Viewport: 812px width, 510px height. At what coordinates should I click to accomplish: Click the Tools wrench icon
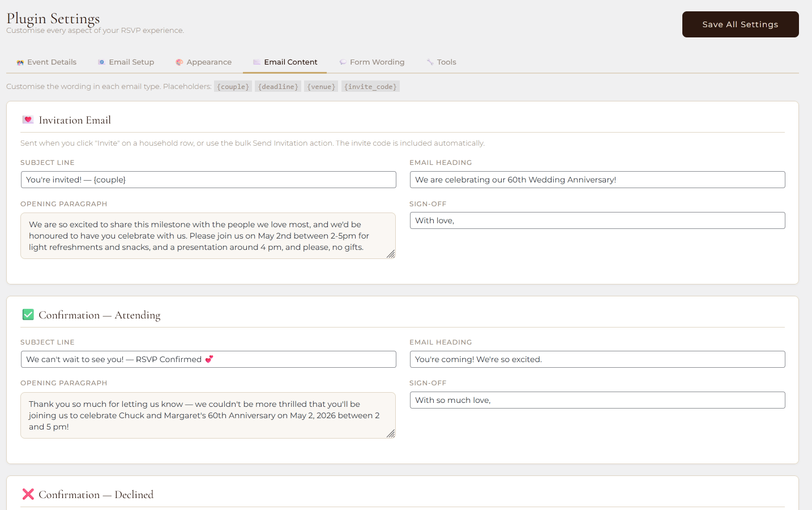click(430, 62)
